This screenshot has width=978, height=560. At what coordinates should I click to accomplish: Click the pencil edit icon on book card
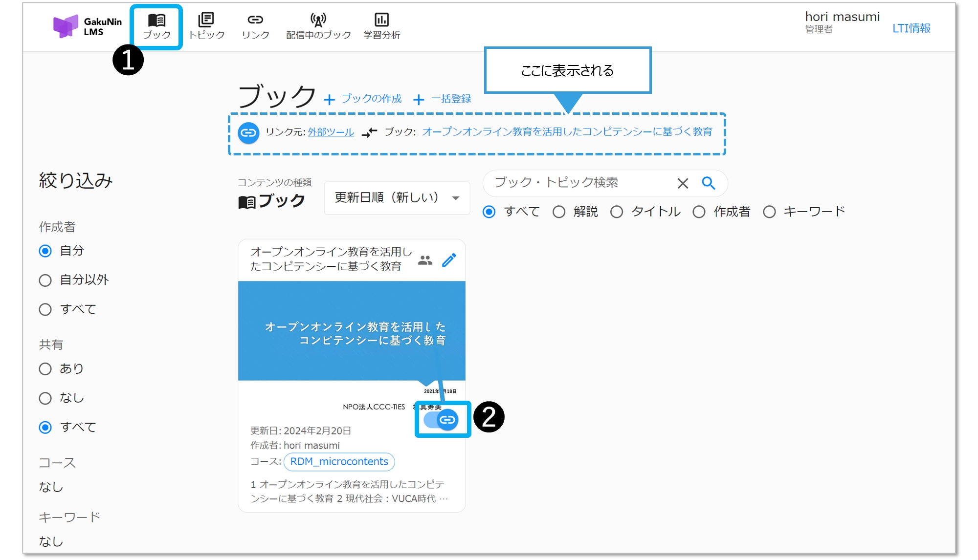click(x=449, y=260)
